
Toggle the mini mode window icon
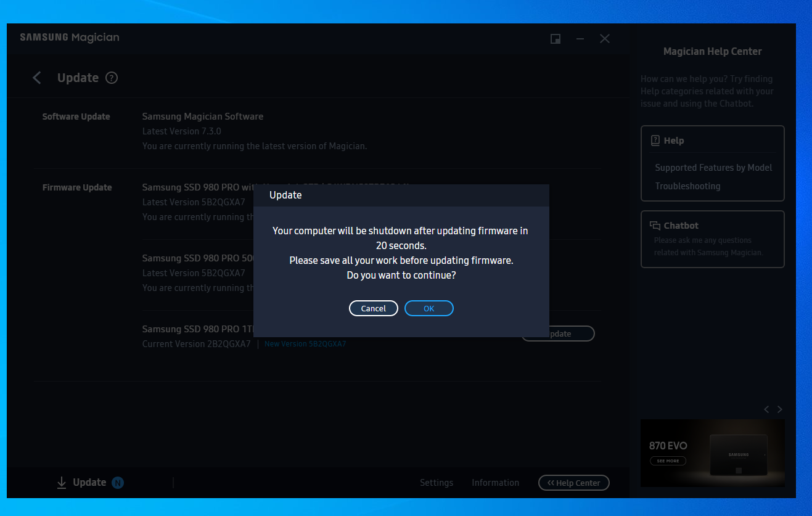556,39
